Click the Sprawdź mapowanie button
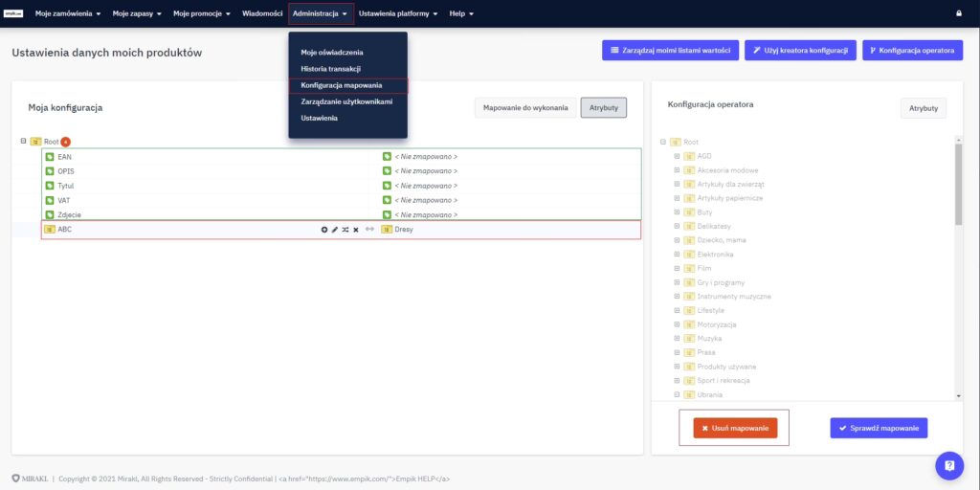Viewport: 980px width, 490px height. point(879,428)
